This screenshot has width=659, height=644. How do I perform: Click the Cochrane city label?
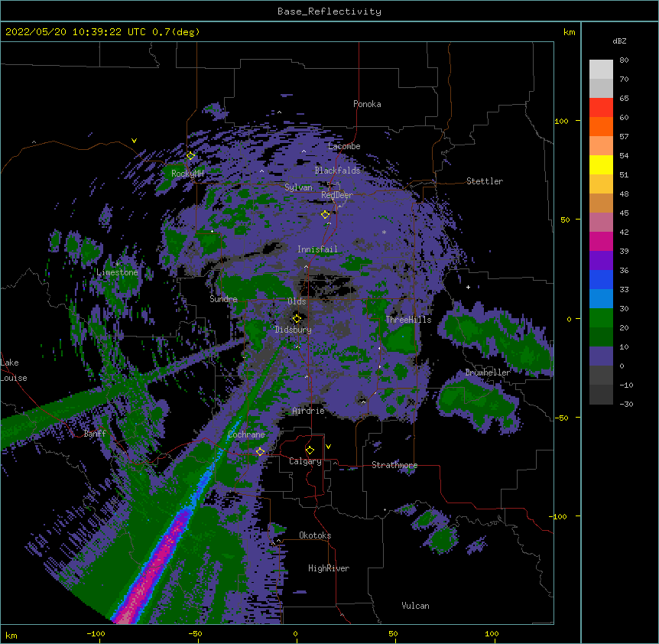(x=246, y=434)
